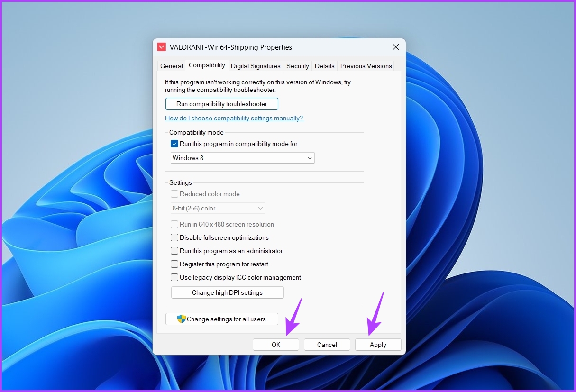576x392 pixels.
Task: Enable Run this program as an administrator
Action: (174, 251)
